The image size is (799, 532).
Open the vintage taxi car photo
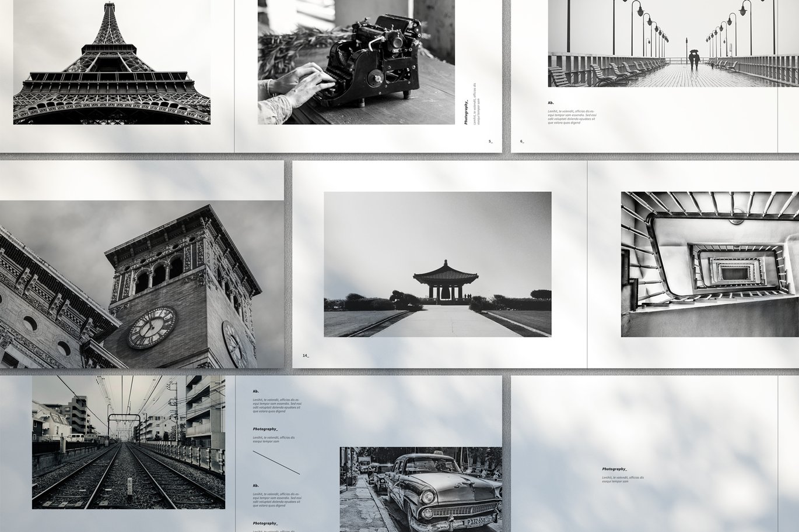tap(420, 489)
